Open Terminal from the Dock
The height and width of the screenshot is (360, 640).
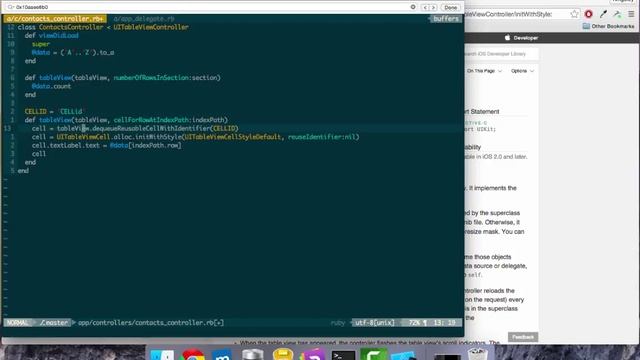click(343, 355)
